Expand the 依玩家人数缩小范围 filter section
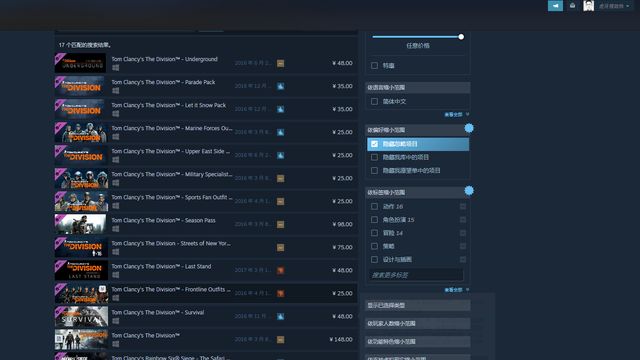640x360 pixels. pos(418,323)
